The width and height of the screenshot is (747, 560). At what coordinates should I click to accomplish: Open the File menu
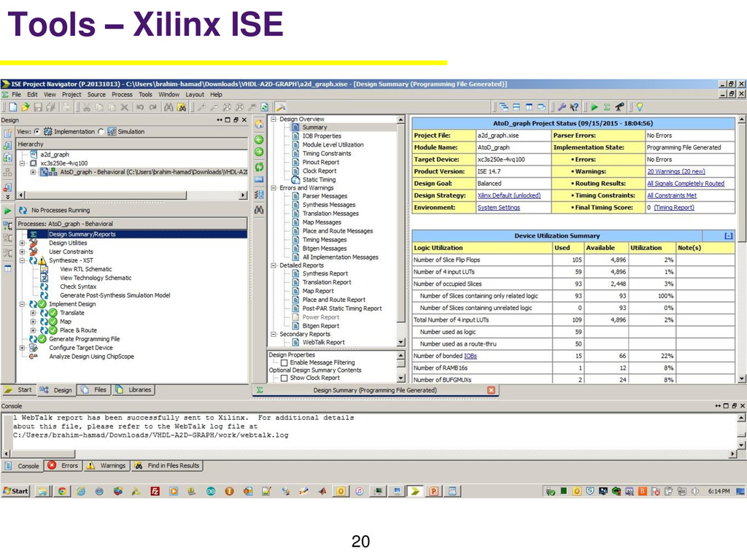coord(16,94)
